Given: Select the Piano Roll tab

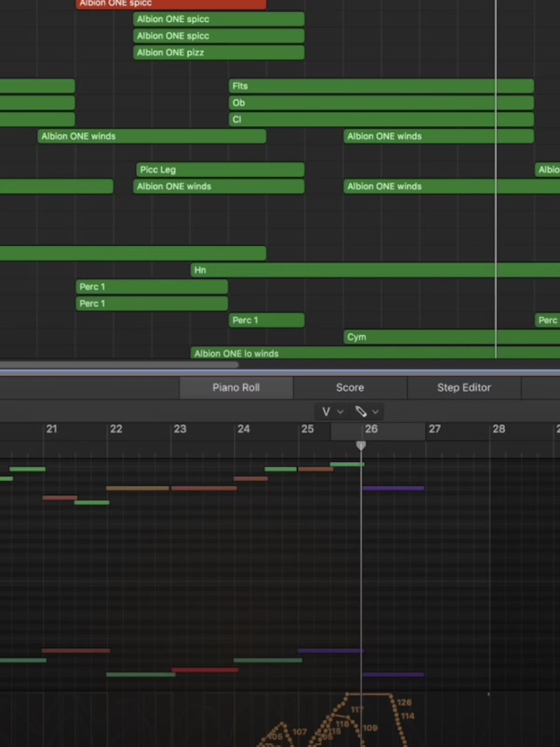Looking at the screenshot, I should pos(236,388).
